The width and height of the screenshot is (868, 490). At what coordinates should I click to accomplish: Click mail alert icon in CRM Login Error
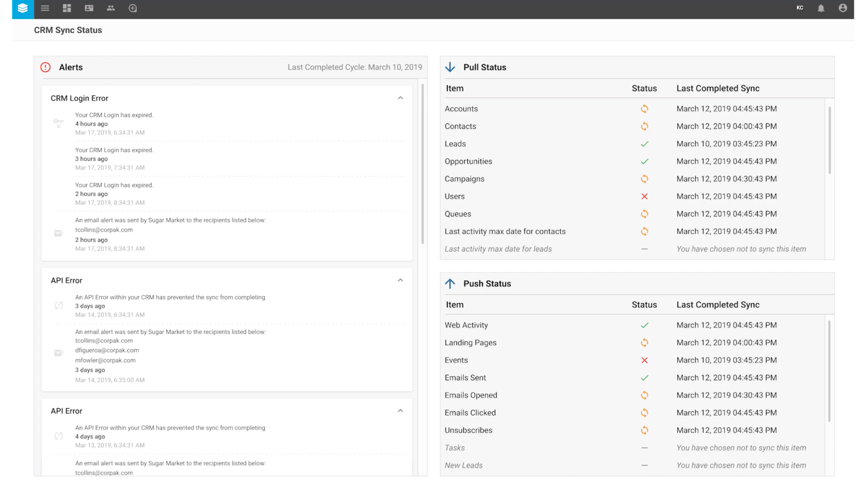click(59, 233)
